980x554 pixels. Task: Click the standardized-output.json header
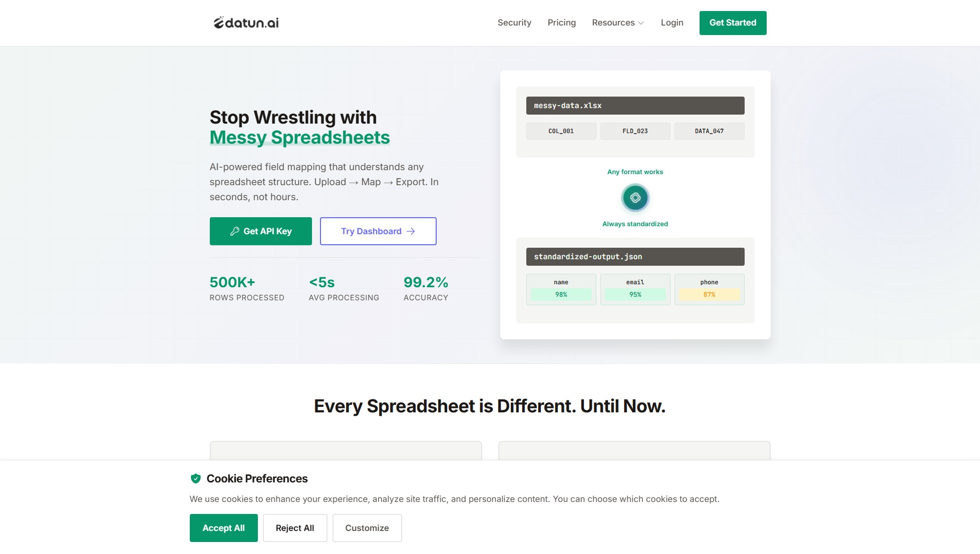click(634, 256)
